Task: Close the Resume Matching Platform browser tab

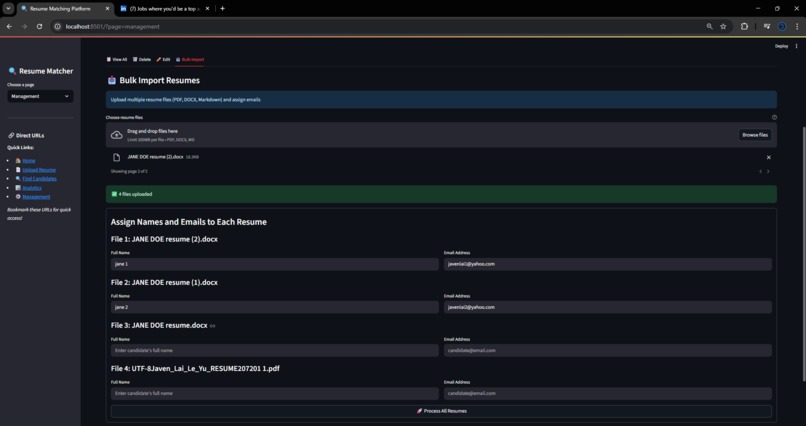Action: 107,9
